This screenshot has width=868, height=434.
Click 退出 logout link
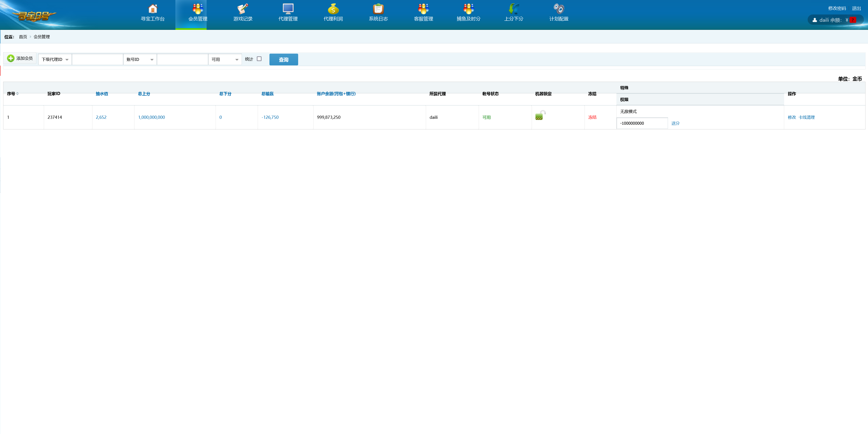(x=856, y=8)
